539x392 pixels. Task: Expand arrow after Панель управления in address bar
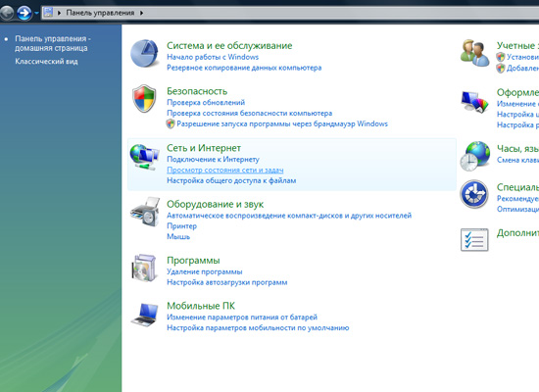[141, 13]
